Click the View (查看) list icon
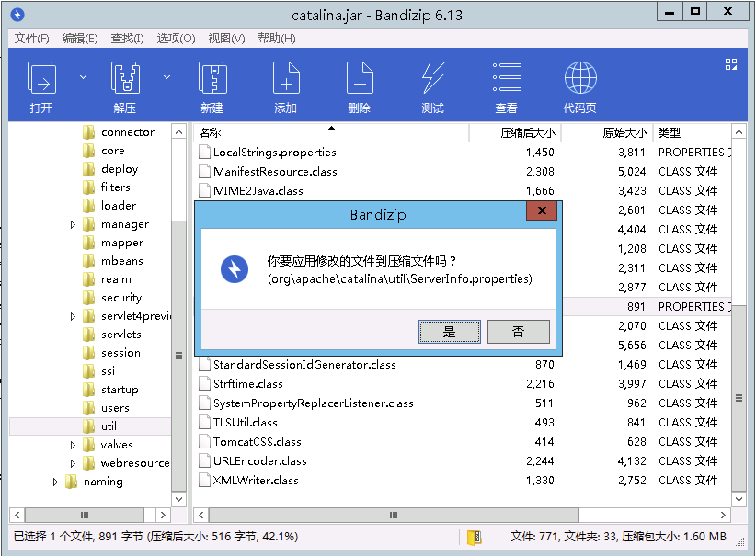 [x=507, y=77]
